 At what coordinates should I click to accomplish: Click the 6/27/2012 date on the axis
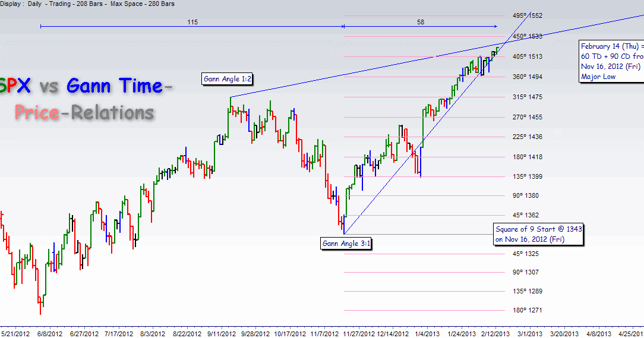point(84,333)
